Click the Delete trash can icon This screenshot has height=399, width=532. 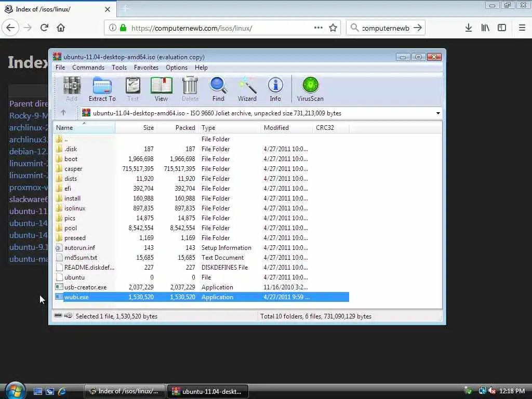190,89
